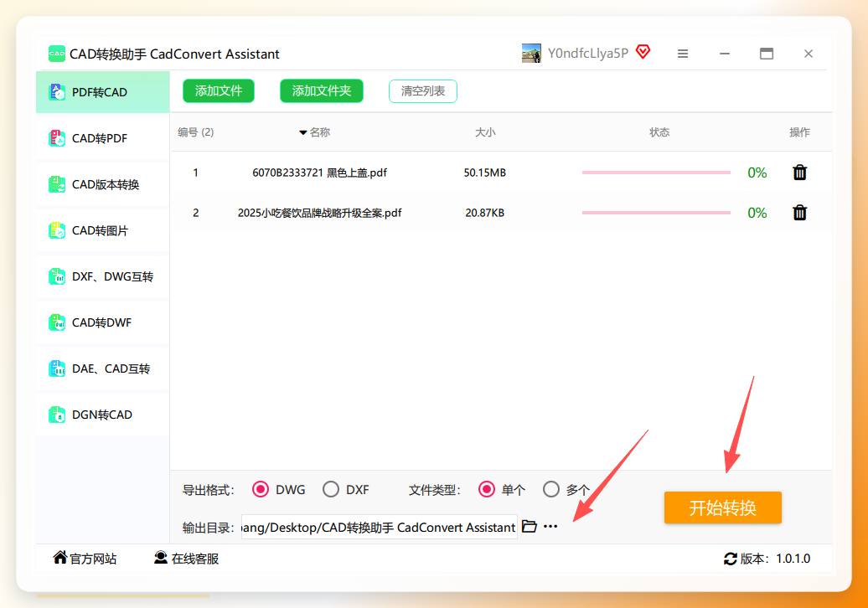
Task: Click the 开始转换 button
Action: 722,508
